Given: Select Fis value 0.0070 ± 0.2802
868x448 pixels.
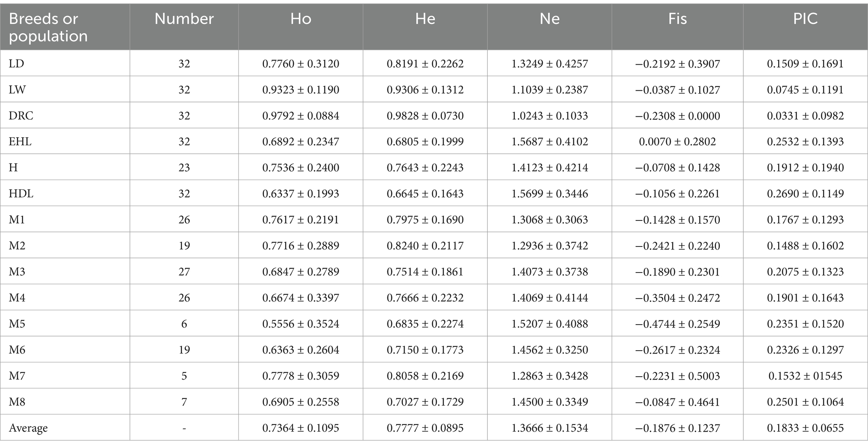Looking at the screenshot, I should tap(677, 141).
